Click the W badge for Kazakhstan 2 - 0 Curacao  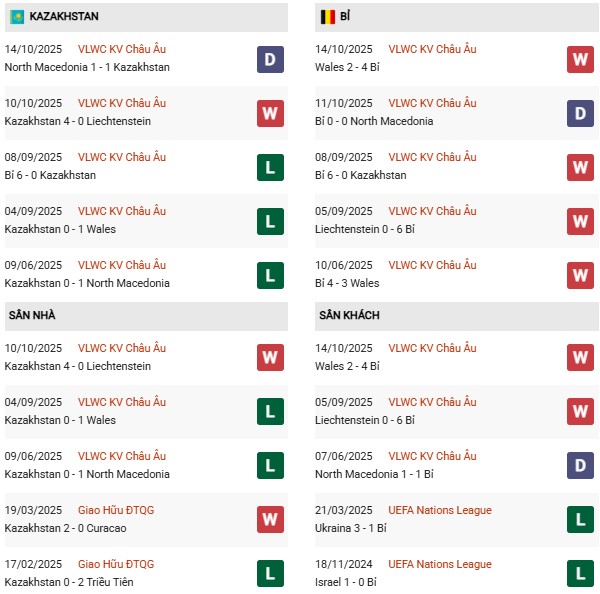(269, 520)
